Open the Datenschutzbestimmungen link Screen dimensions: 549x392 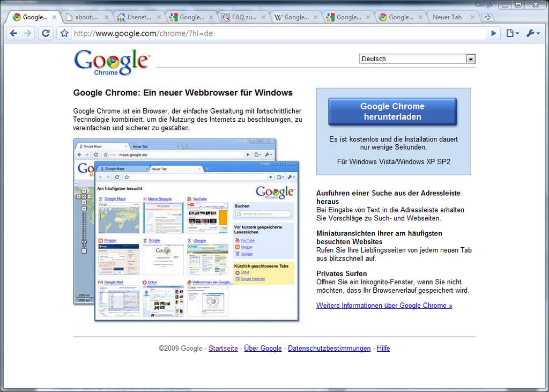click(329, 349)
